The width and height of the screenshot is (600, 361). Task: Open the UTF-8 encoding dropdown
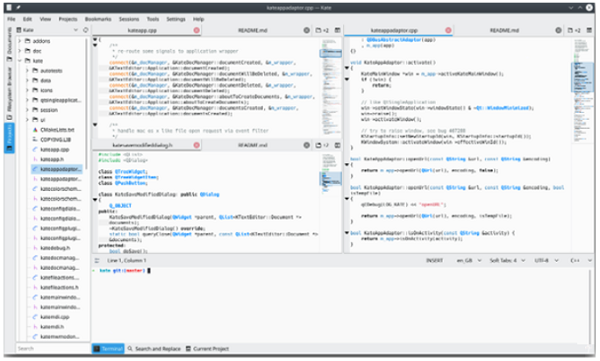(x=546, y=260)
